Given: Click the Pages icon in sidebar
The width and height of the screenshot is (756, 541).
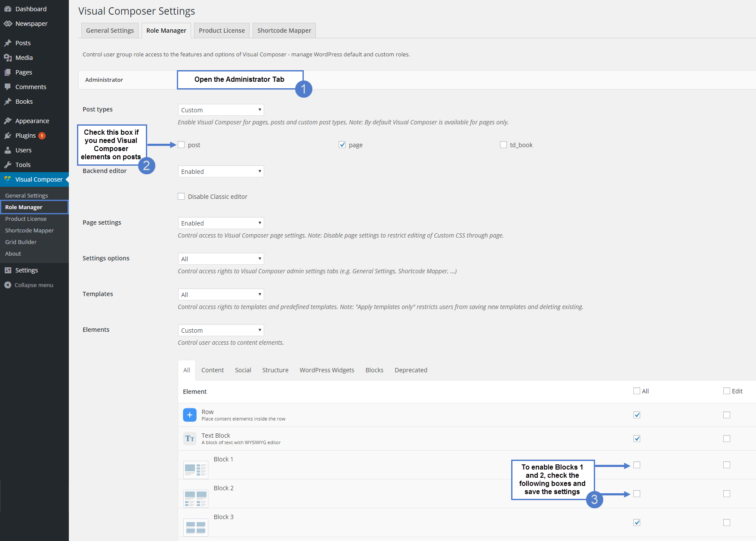Looking at the screenshot, I should 8,72.
